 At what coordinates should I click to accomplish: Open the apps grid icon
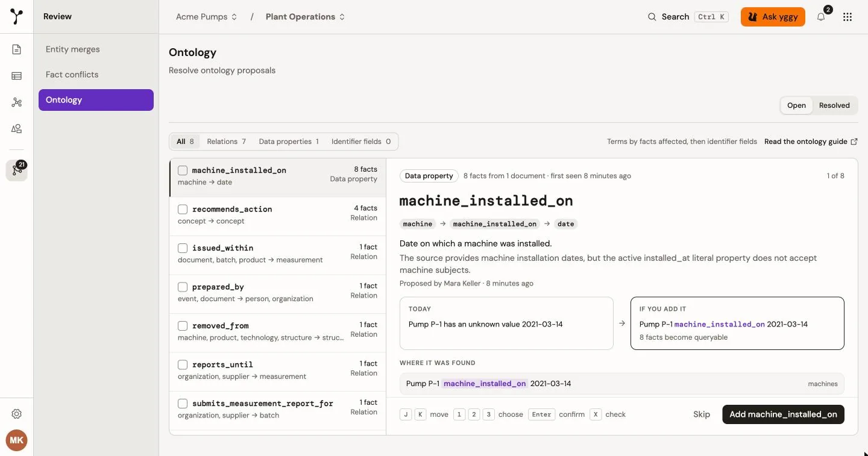(848, 17)
